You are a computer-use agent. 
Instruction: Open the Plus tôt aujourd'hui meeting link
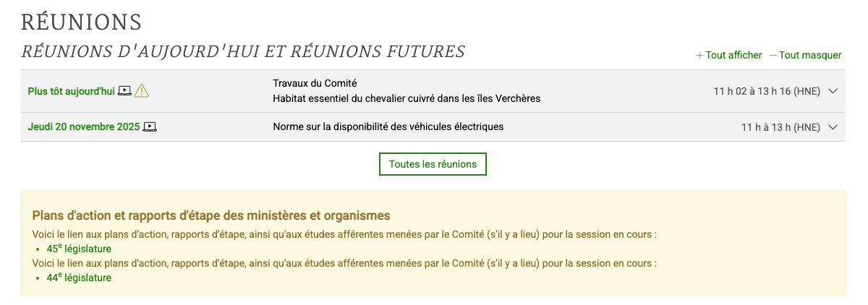click(x=71, y=91)
